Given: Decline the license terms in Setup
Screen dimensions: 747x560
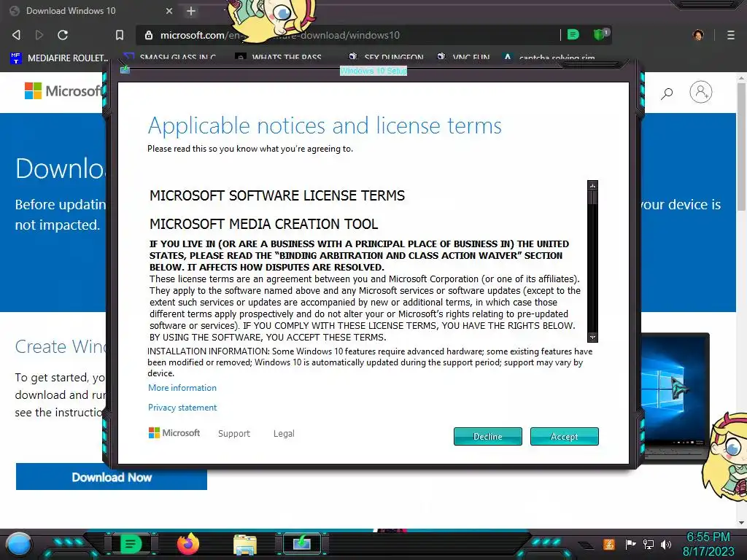Looking at the screenshot, I should 488,436.
